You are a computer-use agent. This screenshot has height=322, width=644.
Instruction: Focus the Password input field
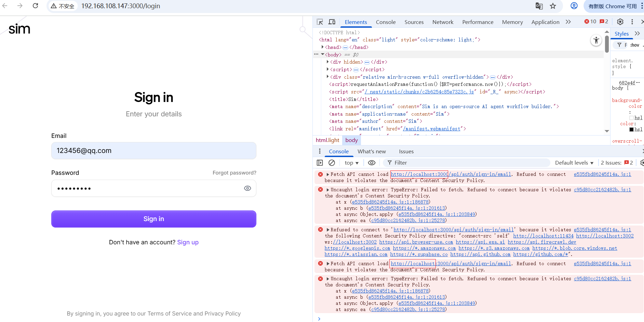[154, 188]
